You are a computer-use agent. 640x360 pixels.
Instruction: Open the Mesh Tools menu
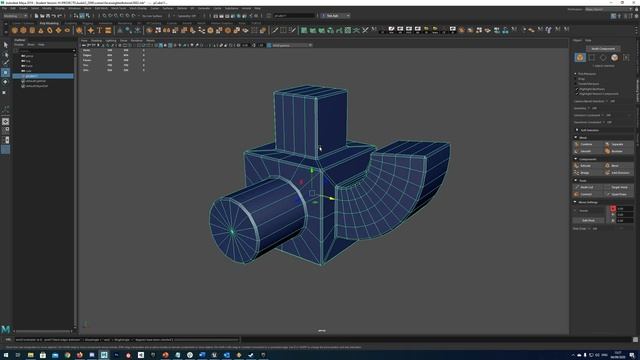tap(119, 8)
